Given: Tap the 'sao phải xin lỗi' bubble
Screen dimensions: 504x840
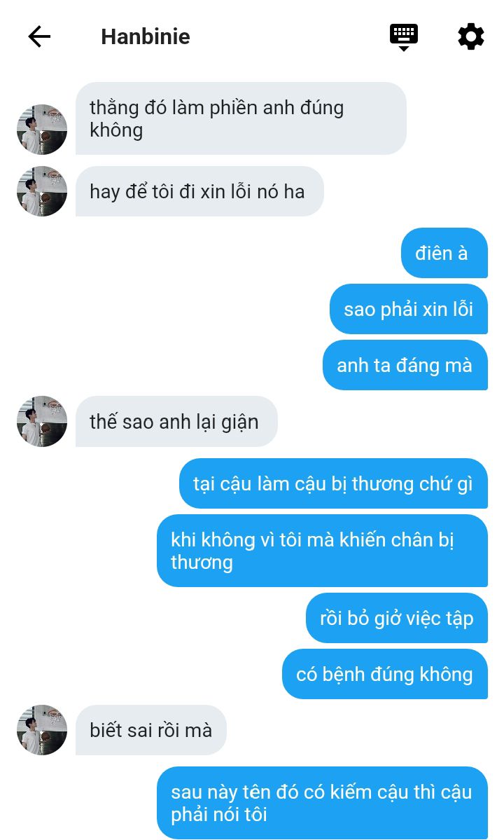Looking at the screenshot, I should click(409, 309).
